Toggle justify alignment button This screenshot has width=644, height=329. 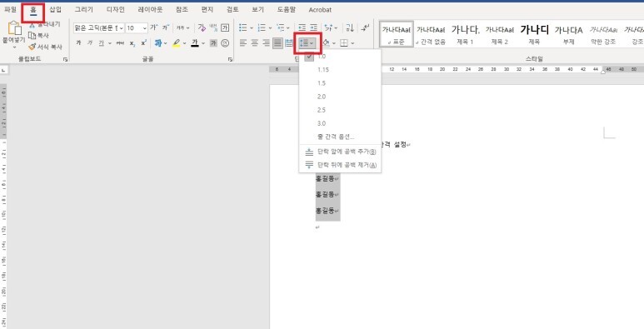click(277, 42)
